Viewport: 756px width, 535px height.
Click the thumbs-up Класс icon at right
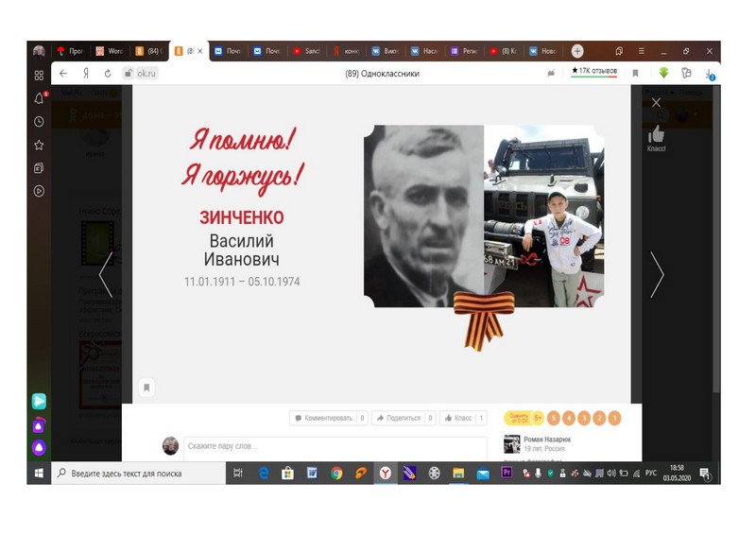tap(656, 135)
